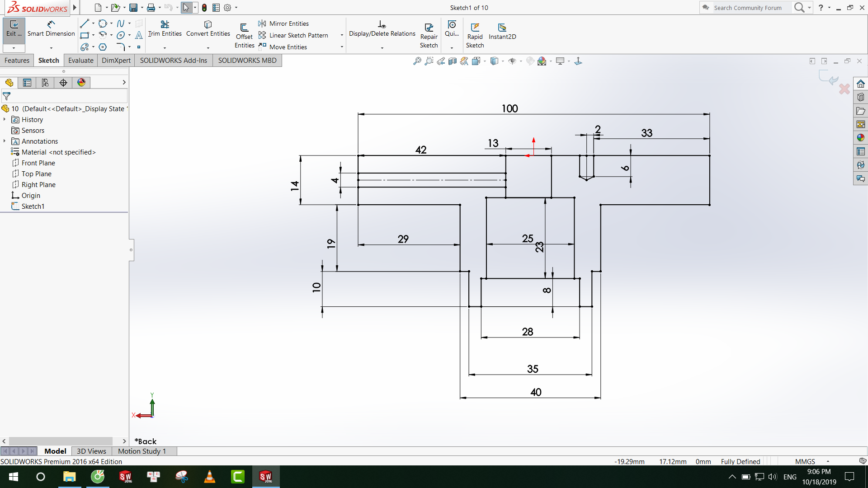
Task: Toggle Instant2D mode
Action: coord(502,31)
